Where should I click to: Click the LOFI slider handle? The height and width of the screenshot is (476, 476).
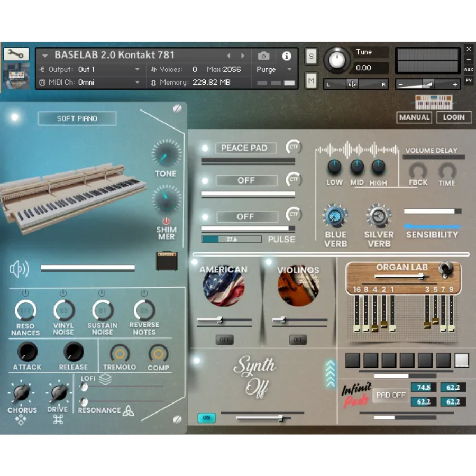click(x=84, y=387)
